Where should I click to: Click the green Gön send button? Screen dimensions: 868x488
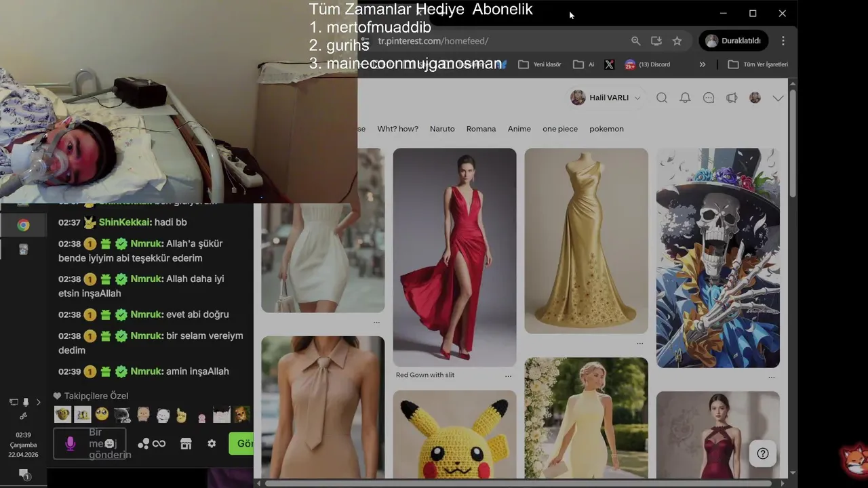[x=241, y=444]
